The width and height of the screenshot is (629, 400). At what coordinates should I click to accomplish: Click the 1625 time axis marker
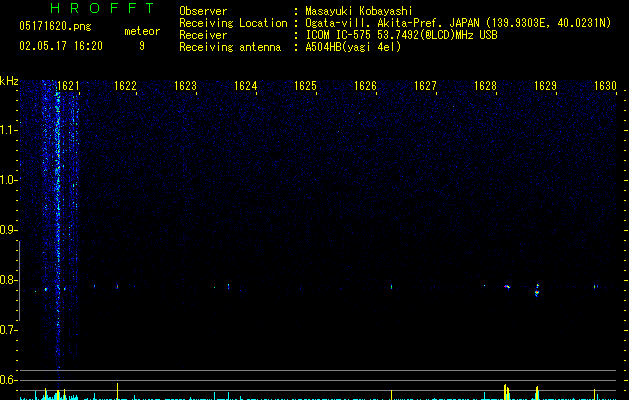(305, 86)
